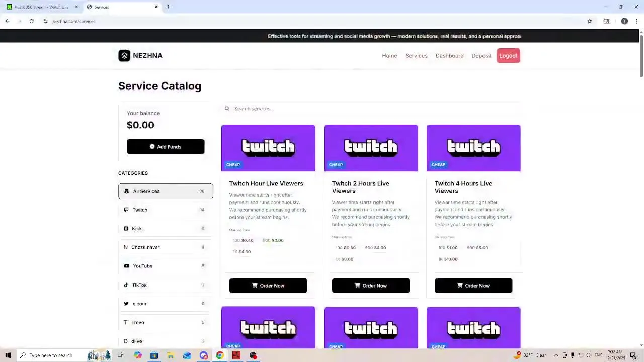
Task: Click the Twitch icon in categories list
Action: [126, 210]
